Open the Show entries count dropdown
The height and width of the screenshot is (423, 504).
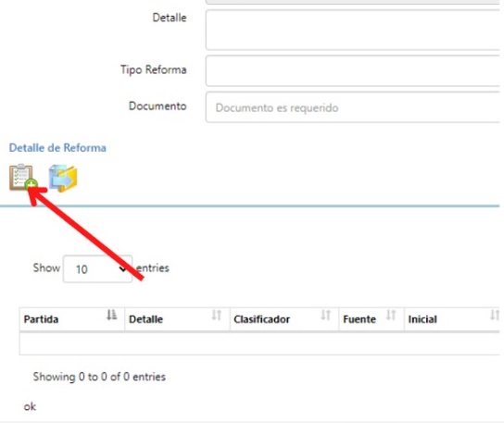97,268
